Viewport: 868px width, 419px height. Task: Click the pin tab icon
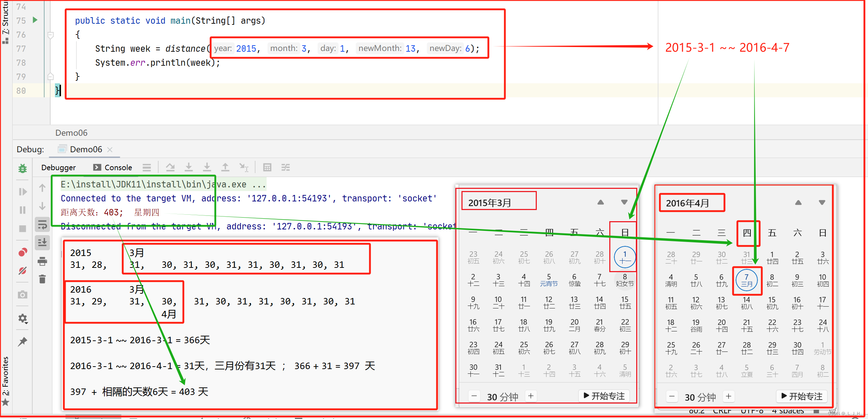[x=23, y=341]
